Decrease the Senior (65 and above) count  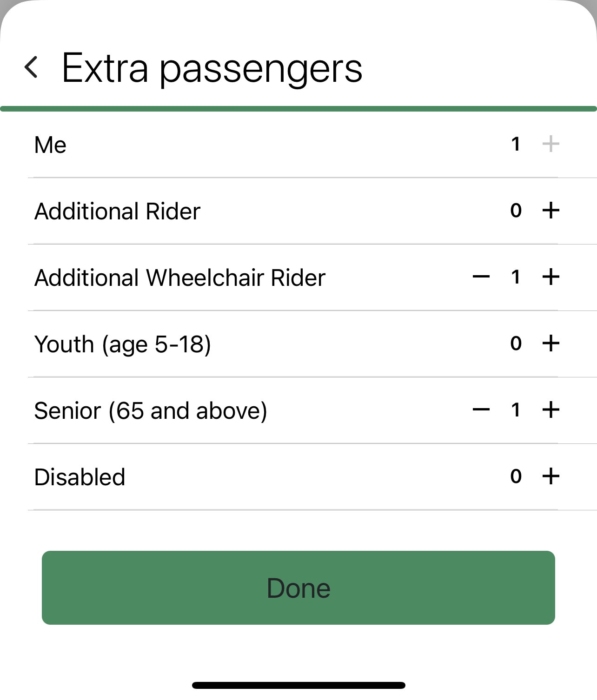click(481, 410)
